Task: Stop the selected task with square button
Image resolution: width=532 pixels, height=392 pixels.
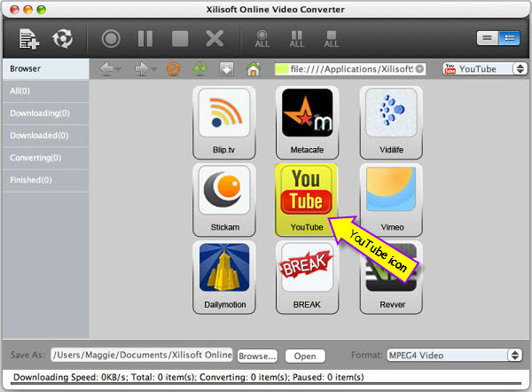Action: pos(180,38)
